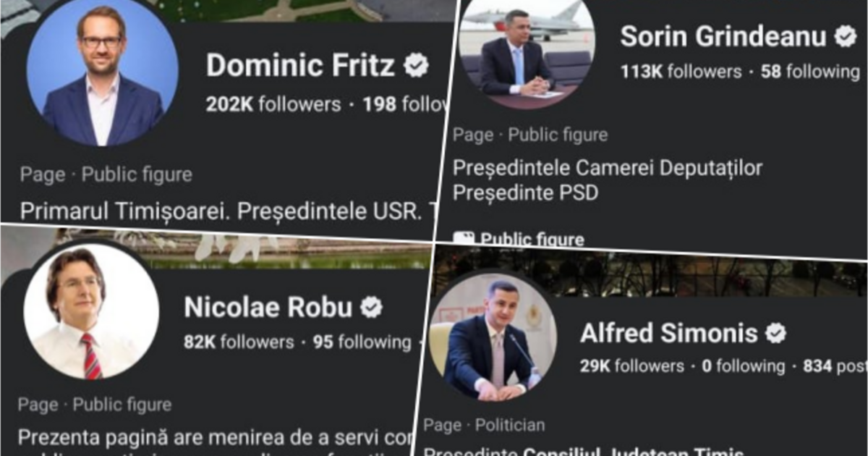The image size is (868, 456).
Task: View Dominic Fritz's 202K followers
Action: coord(273,104)
